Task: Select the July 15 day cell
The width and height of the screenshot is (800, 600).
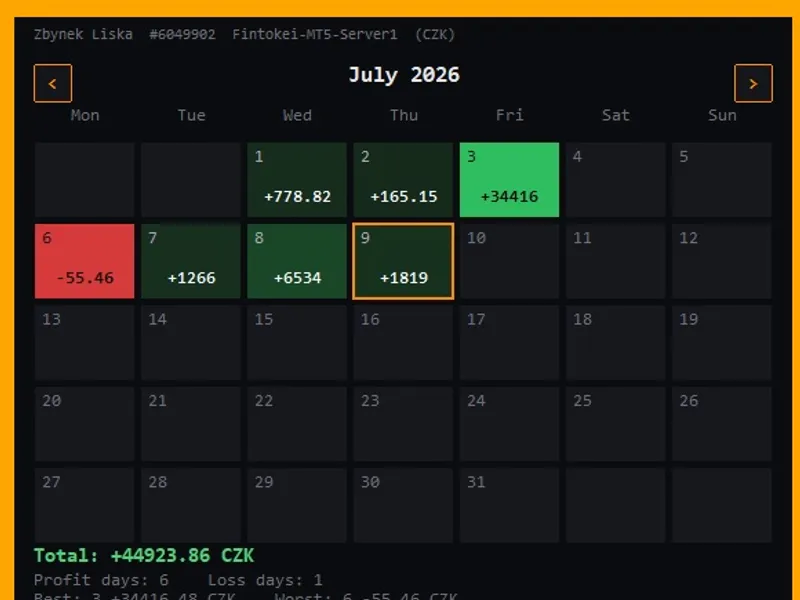Action: click(297, 343)
